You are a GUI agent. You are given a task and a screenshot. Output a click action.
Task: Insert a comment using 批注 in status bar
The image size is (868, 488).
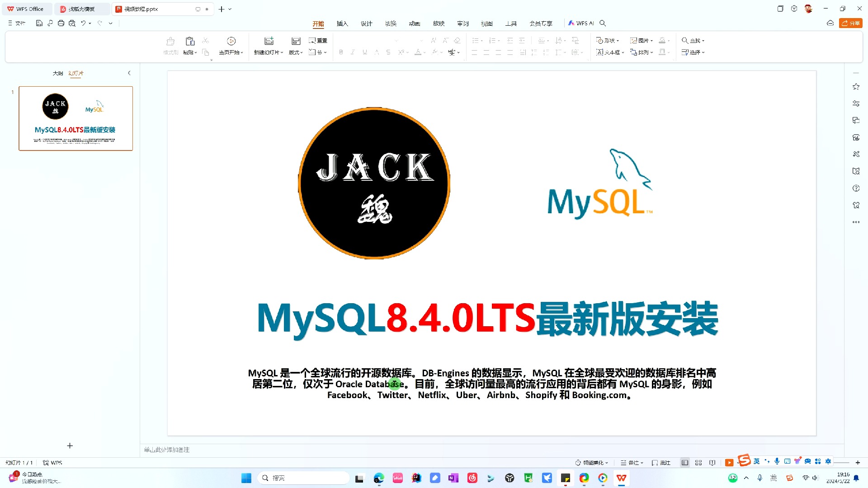(x=660, y=462)
